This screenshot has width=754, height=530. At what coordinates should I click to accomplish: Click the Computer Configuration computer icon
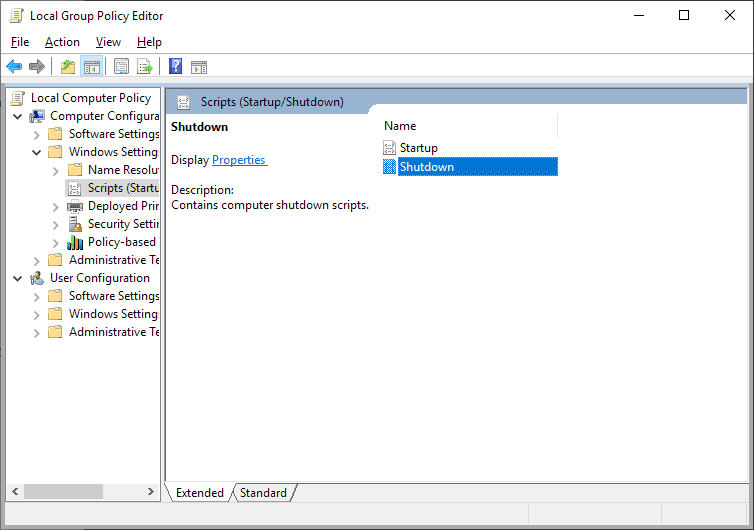pyautogui.click(x=37, y=116)
